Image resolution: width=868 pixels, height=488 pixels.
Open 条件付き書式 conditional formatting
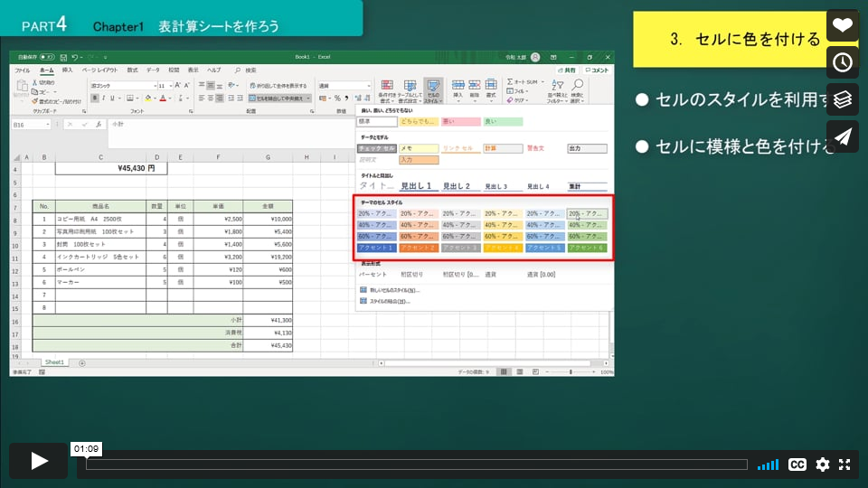coord(387,91)
